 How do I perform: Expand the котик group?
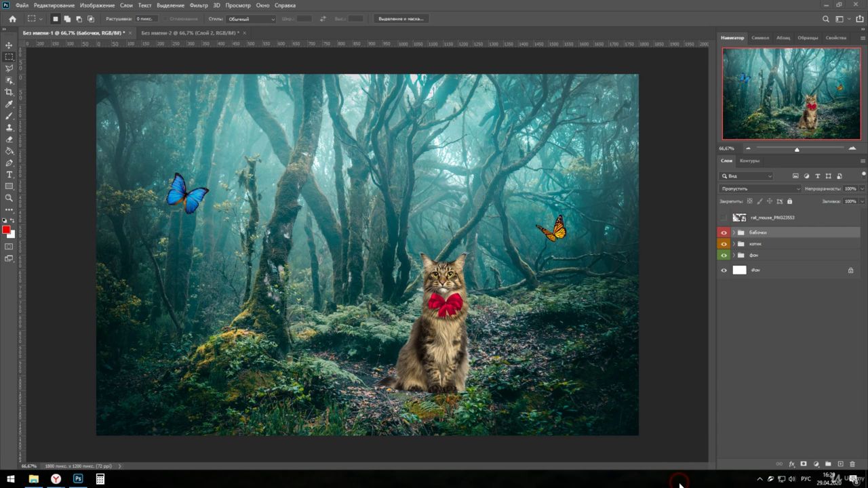733,244
